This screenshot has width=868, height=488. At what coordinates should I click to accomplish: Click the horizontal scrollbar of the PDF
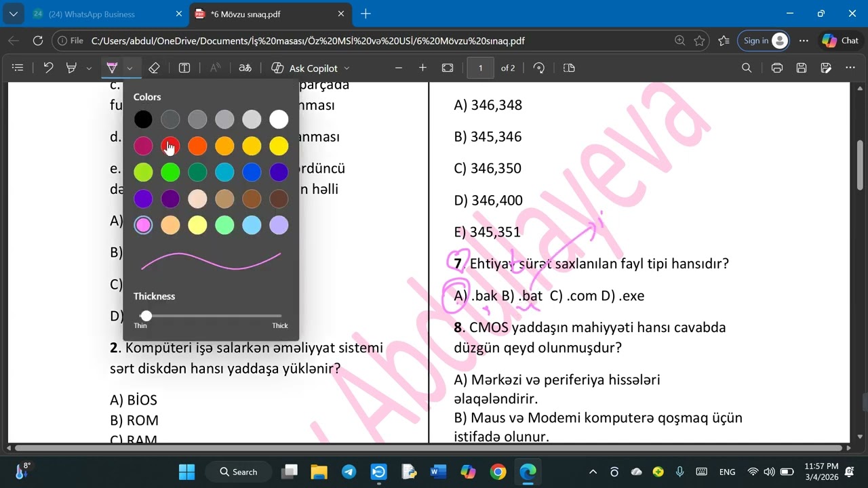tap(428, 448)
